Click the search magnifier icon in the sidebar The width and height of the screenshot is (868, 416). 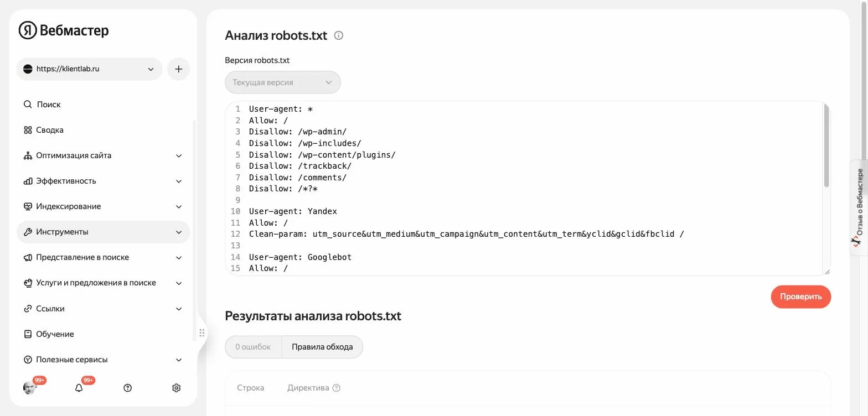pyautogui.click(x=28, y=104)
